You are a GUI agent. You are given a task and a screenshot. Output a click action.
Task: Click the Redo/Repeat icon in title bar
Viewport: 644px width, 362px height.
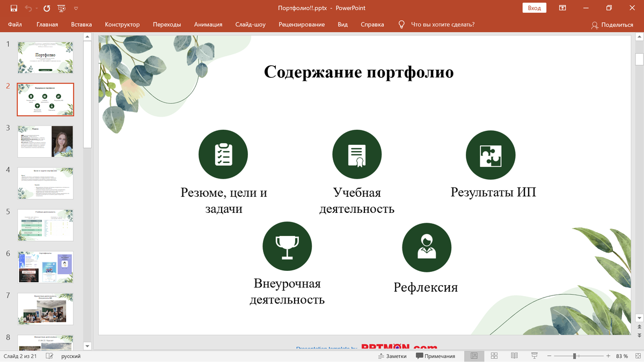coord(47,8)
